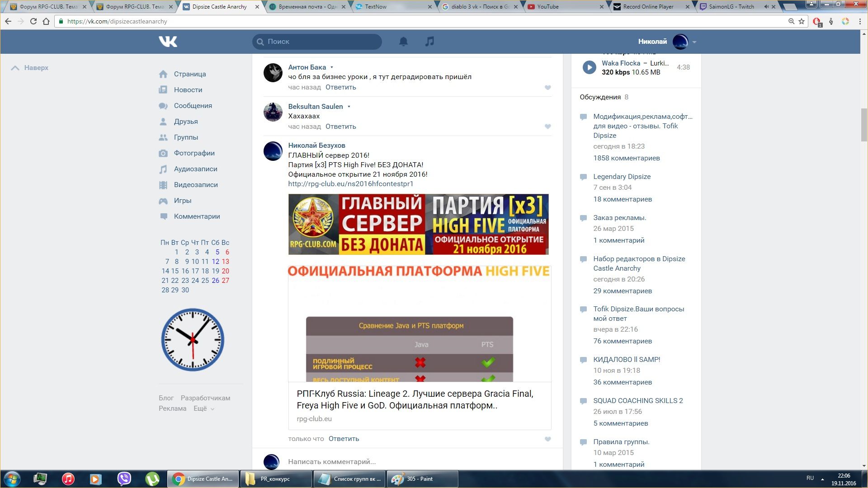Image resolution: width=868 pixels, height=488 pixels.
Task: Switch to YouTube browser tab
Action: tap(547, 7)
